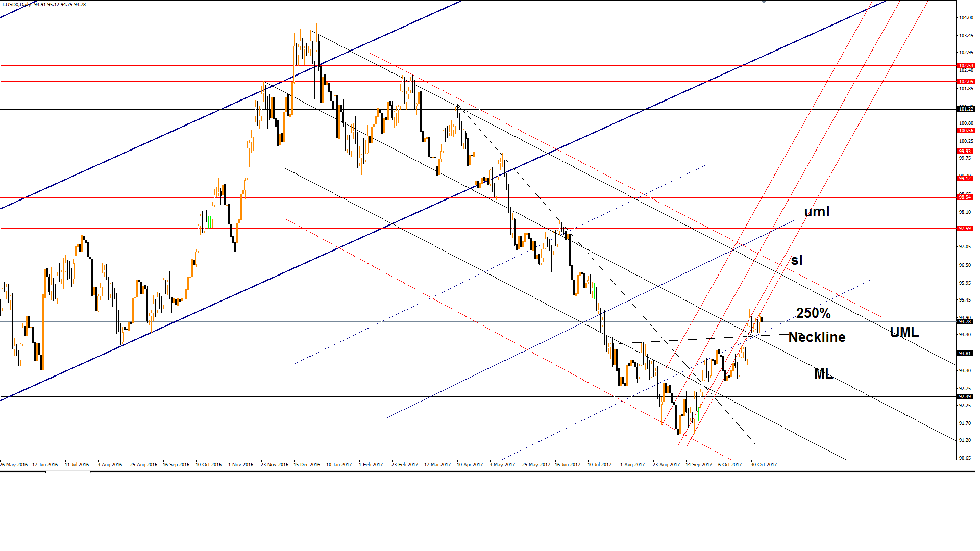The image size is (980, 551).
Task: Click the red 102.54 price tag
Action: click(x=966, y=66)
